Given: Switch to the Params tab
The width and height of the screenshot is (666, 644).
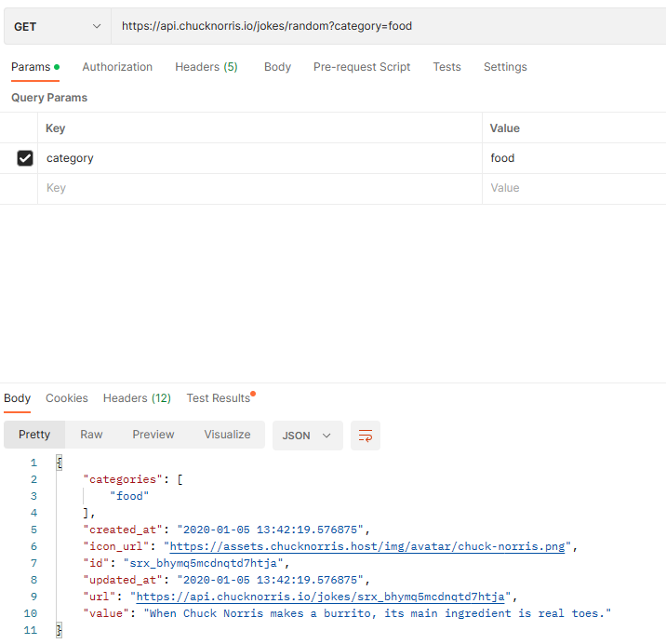Looking at the screenshot, I should coord(35,67).
